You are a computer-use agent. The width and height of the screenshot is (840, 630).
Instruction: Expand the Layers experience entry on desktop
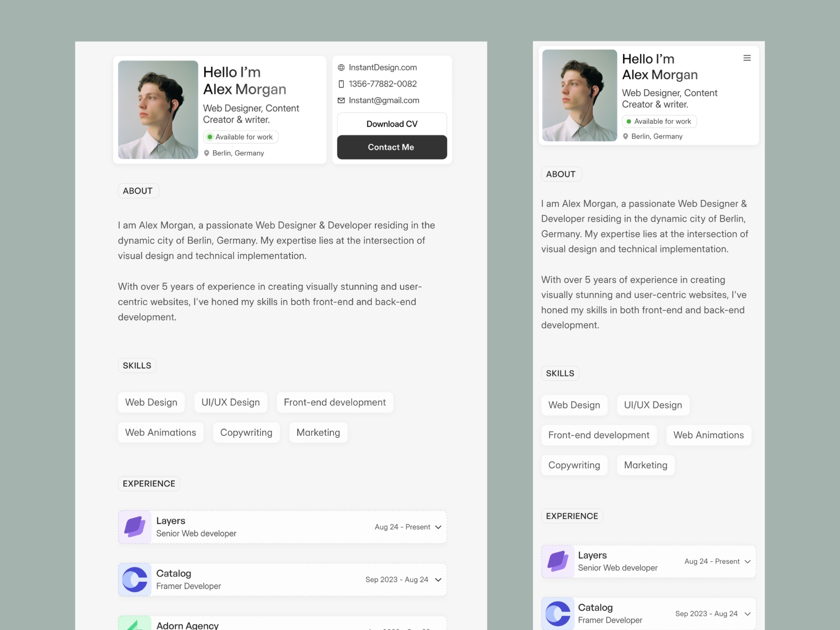click(x=438, y=527)
